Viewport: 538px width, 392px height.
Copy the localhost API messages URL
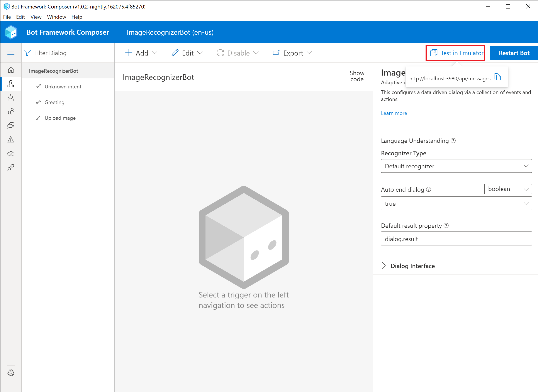pos(498,77)
